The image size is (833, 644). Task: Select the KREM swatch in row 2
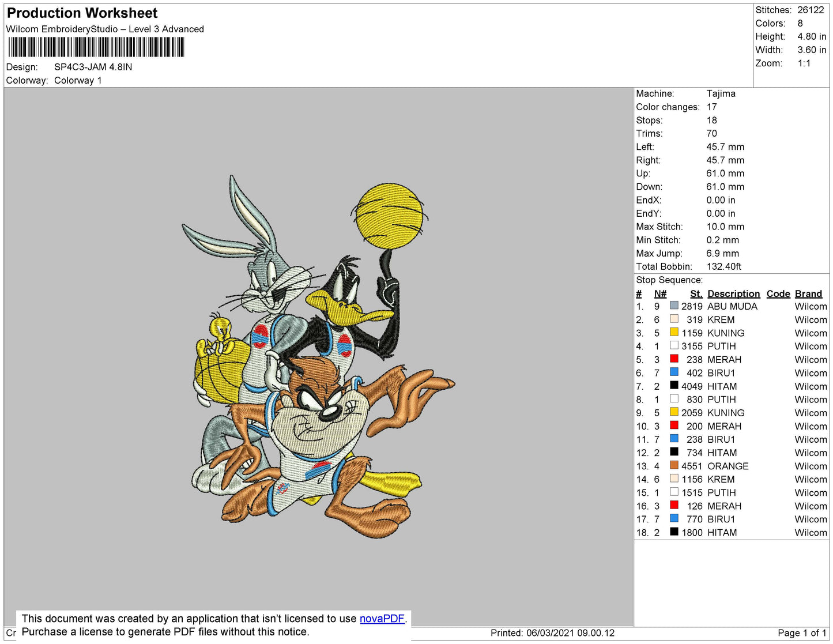(x=674, y=319)
